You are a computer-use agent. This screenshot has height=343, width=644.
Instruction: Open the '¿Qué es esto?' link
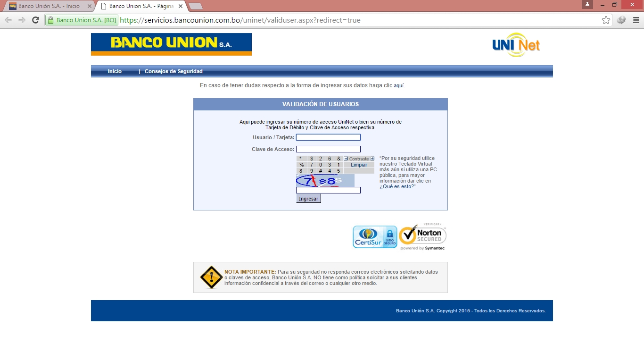(397, 186)
